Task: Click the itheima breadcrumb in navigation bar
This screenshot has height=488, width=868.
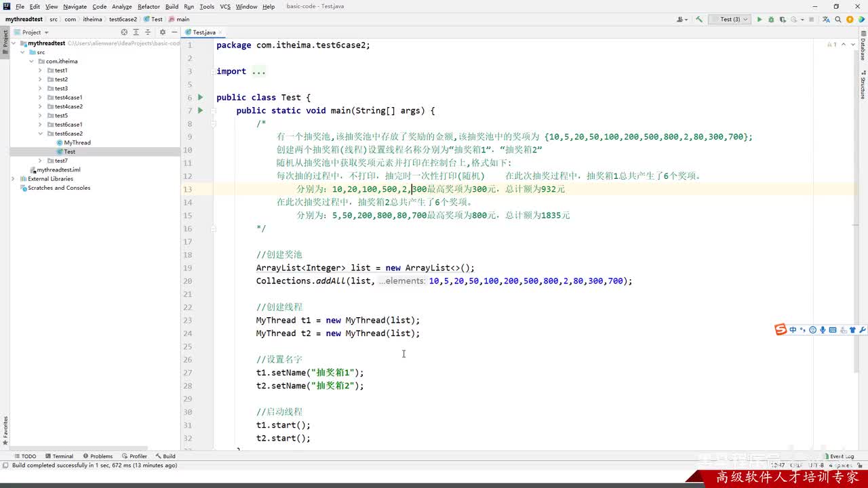Action: point(92,20)
